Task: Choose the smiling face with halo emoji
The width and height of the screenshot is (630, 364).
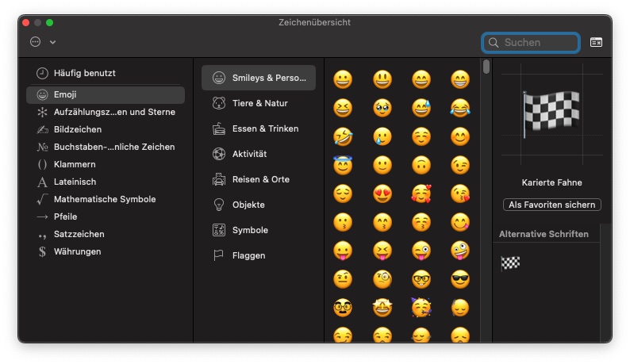Action: [x=343, y=165]
